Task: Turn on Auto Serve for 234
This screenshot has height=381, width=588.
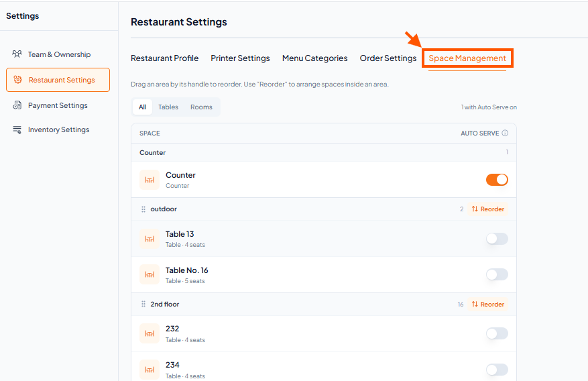Action: click(497, 370)
